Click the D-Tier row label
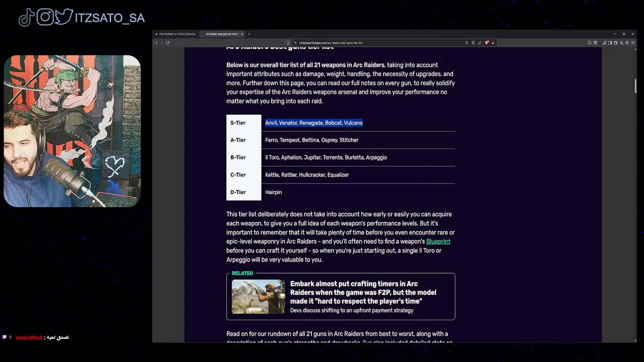The image size is (644, 362). pos(238,192)
